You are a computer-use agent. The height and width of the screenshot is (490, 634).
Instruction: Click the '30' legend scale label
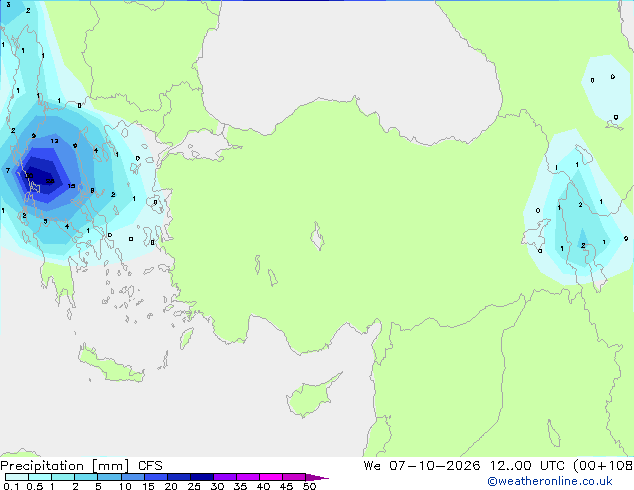[x=217, y=486]
